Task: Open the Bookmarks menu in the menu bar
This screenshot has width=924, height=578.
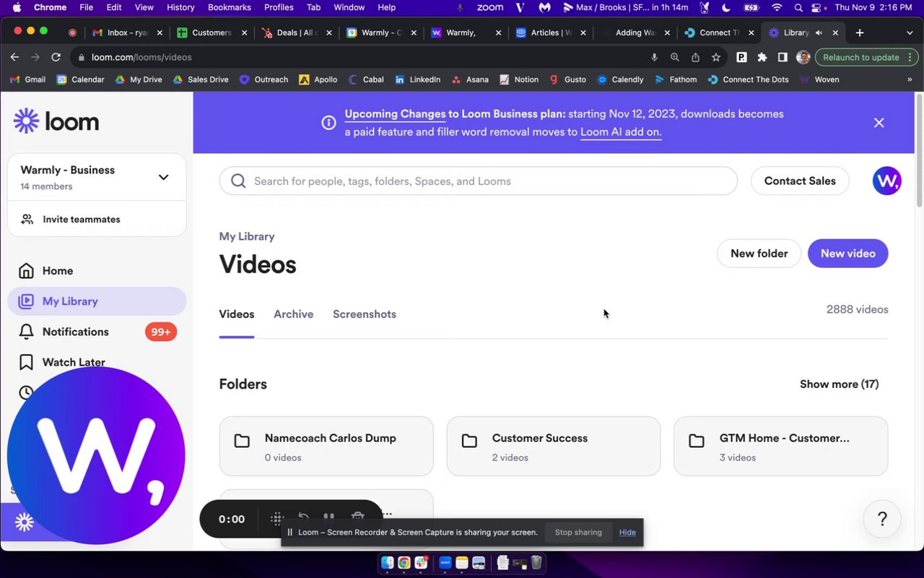Action: pos(230,7)
